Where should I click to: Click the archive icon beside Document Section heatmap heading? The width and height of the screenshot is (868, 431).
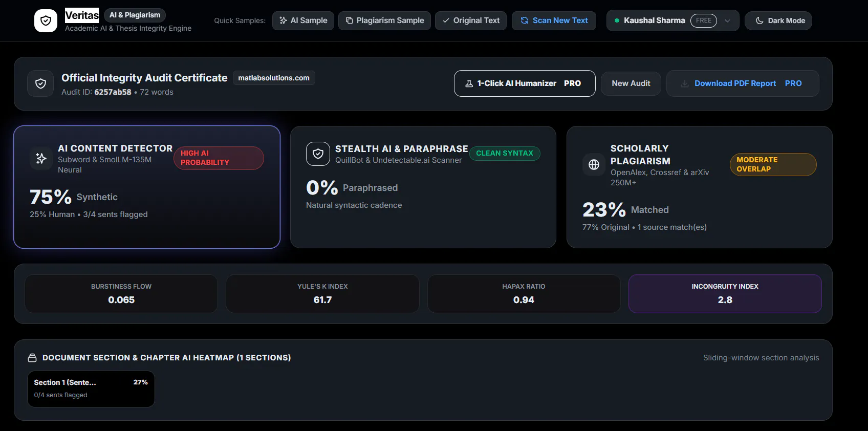point(32,358)
